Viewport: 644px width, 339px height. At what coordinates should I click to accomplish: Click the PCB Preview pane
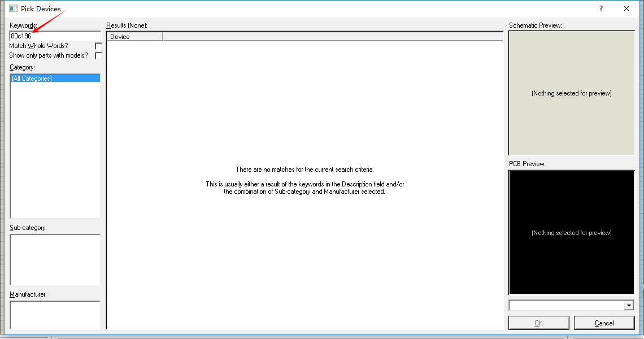[x=571, y=233]
